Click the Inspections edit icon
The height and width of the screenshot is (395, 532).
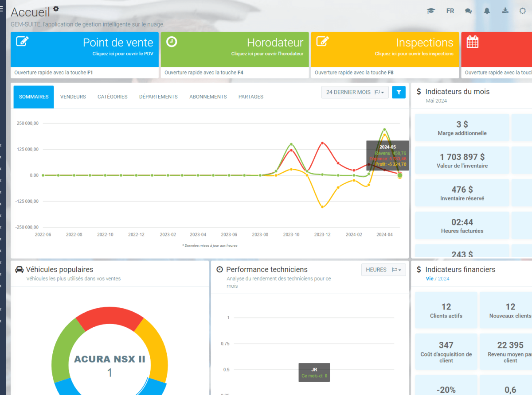pos(322,41)
